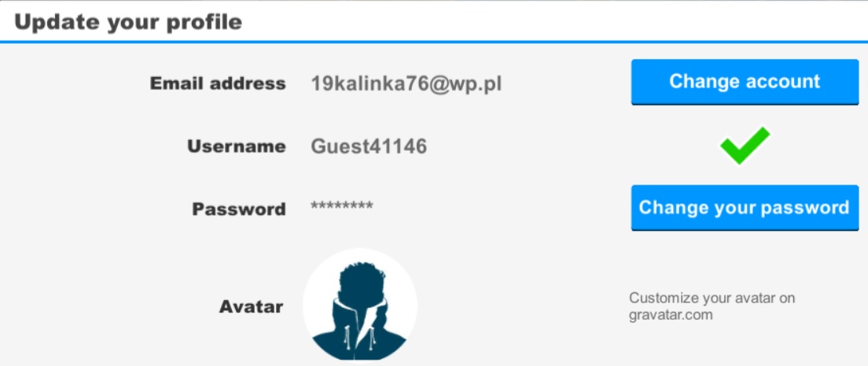Click the Change account button
868x366 pixels.
[745, 82]
